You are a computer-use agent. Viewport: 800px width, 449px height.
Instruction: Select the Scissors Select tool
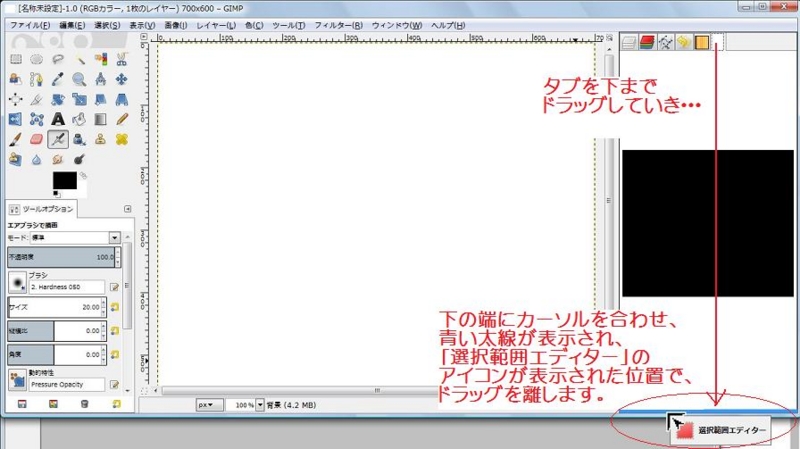(x=121, y=59)
